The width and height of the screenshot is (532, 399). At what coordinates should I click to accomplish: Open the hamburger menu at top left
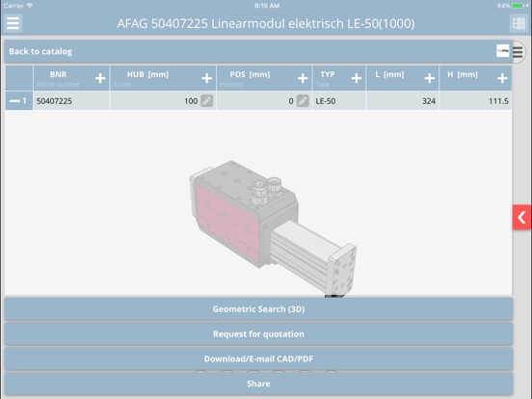coord(13,23)
